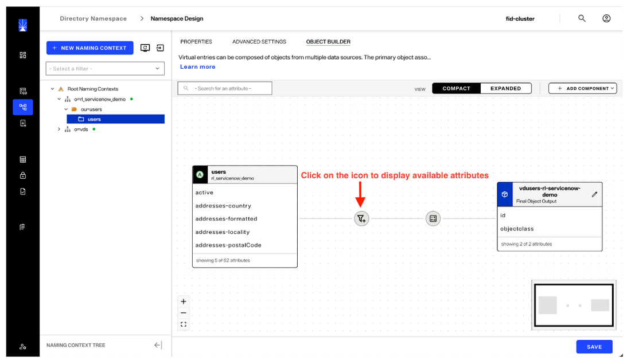This screenshot has height=364, width=631.
Task: Expand the o=vds tree node
Action: [x=59, y=129]
